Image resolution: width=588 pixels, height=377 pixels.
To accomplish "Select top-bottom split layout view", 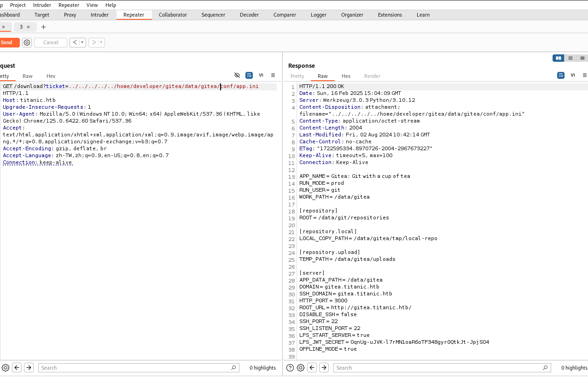I will [x=571, y=58].
